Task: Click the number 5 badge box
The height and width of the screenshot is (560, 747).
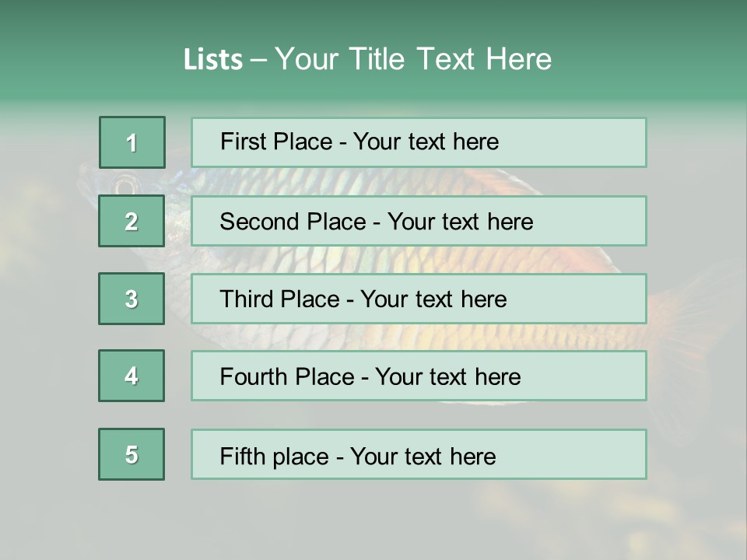Action: click(x=132, y=454)
